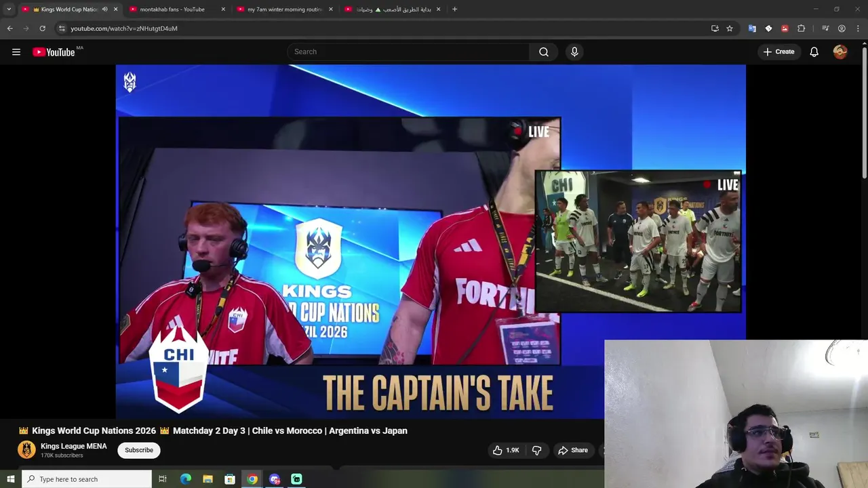Open the tab search dropdown arrow

[9, 9]
